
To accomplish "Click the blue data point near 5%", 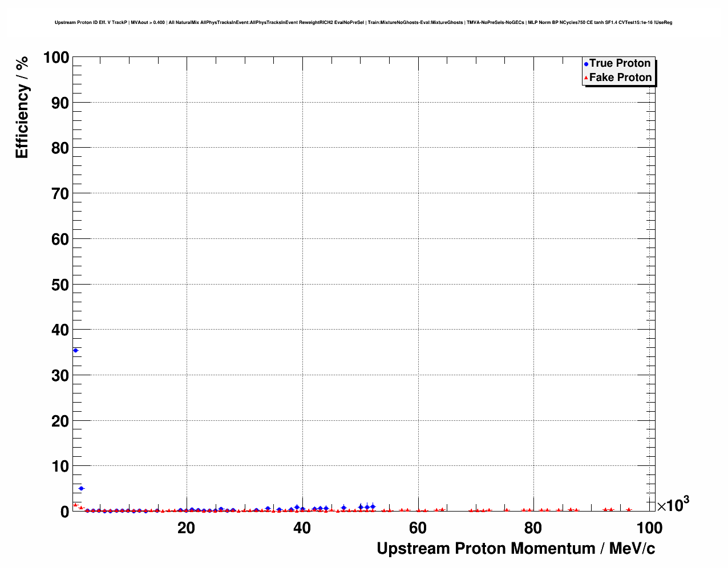I will [x=81, y=488].
